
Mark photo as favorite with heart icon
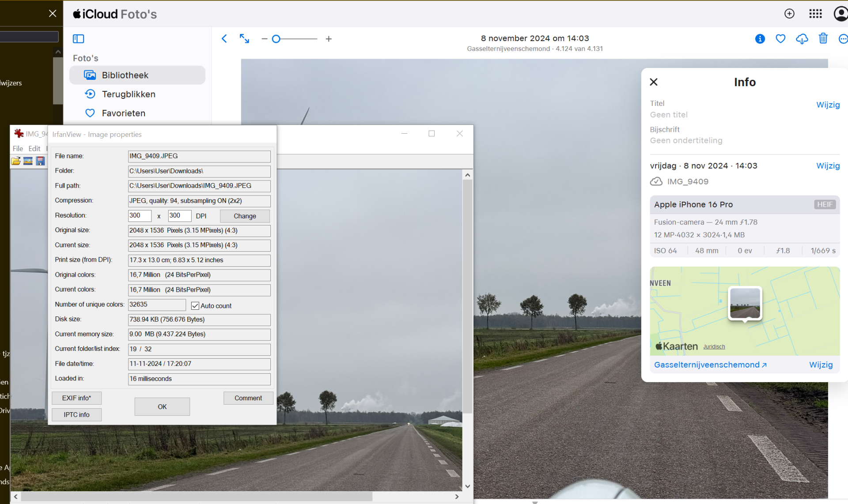(x=780, y=39)
